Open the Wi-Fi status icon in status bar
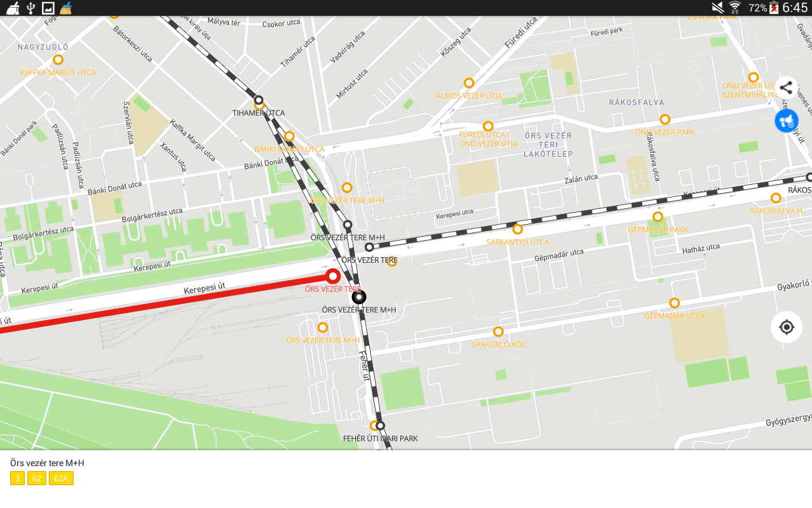Screen dimensions: 812x508 tap(735, 8)
